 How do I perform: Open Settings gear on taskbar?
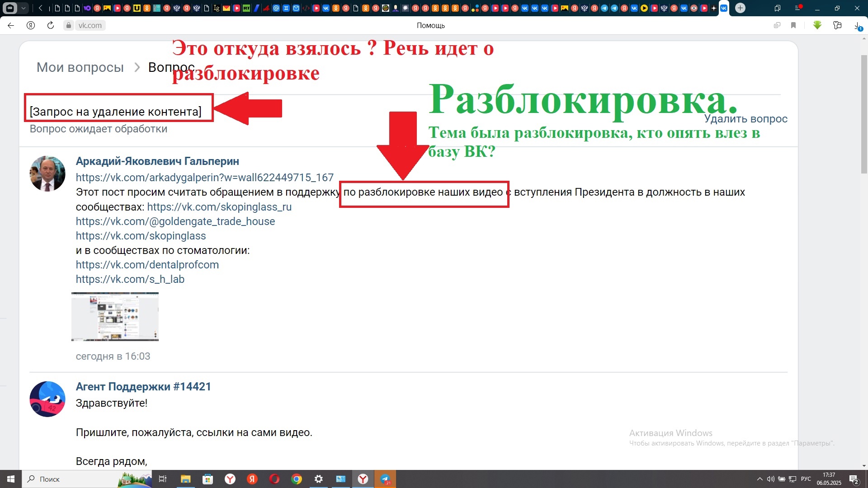[x=319, y=479]
